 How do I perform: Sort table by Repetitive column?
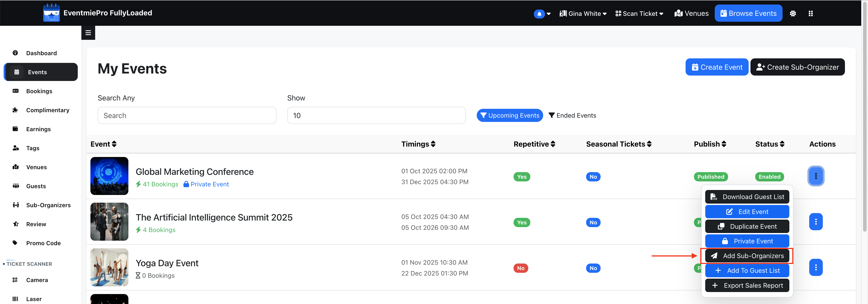click(534, 144)
